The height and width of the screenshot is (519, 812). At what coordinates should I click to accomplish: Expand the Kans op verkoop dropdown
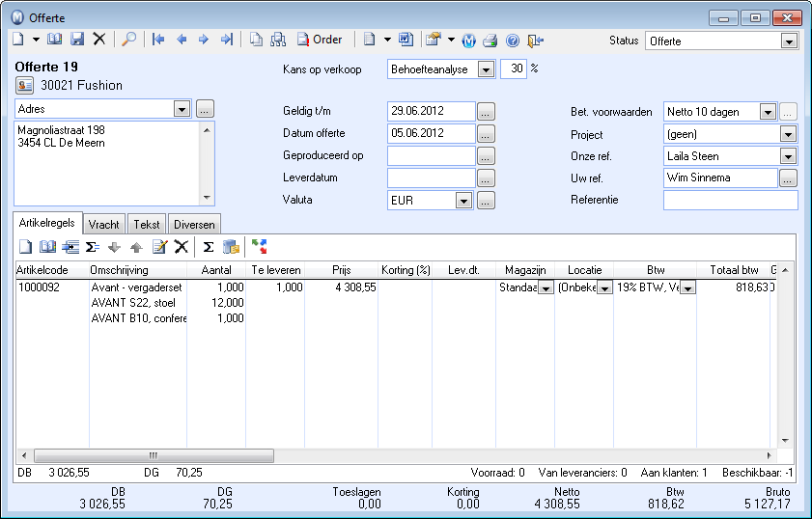point(486,69)
